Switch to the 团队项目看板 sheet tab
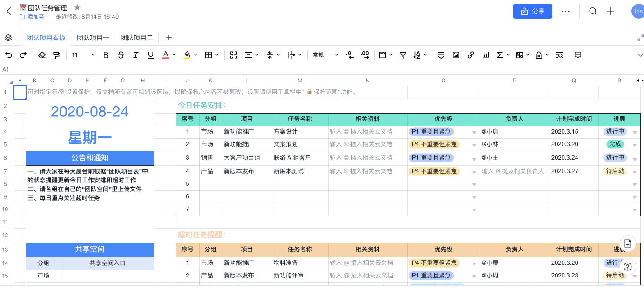Screen dimensions: 644x290 tap(46, 38)
